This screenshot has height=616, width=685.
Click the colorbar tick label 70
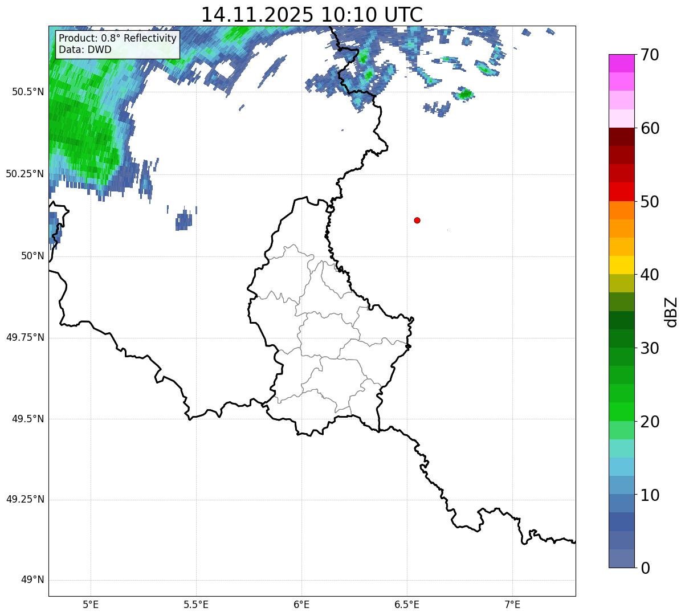pyautogui.click(x=649, y=55)
